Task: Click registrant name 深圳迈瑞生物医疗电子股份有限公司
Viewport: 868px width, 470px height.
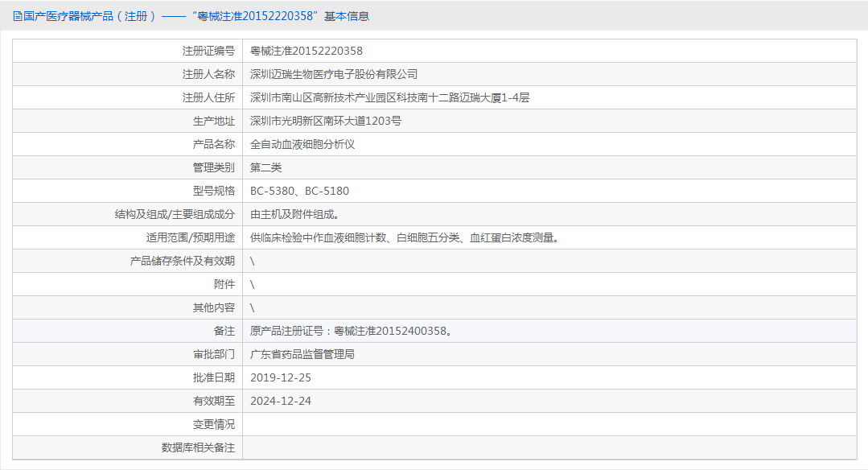Action: pos(334,74)
